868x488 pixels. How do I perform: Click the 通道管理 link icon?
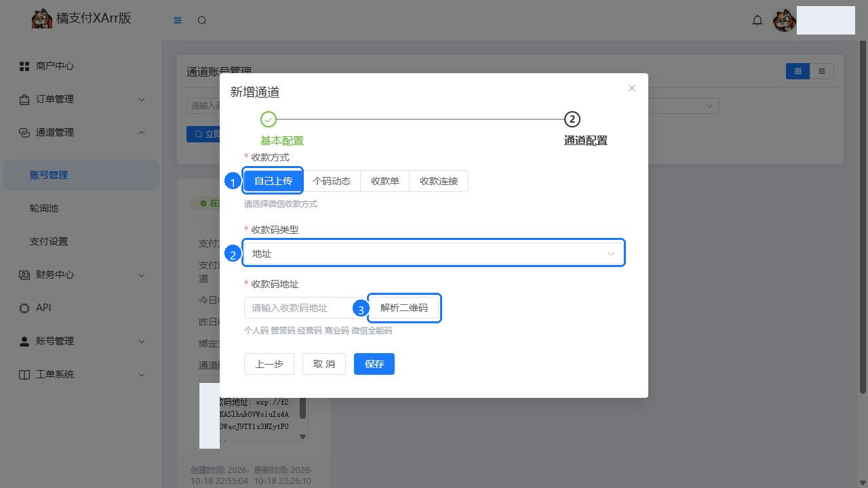pos(24,132)
